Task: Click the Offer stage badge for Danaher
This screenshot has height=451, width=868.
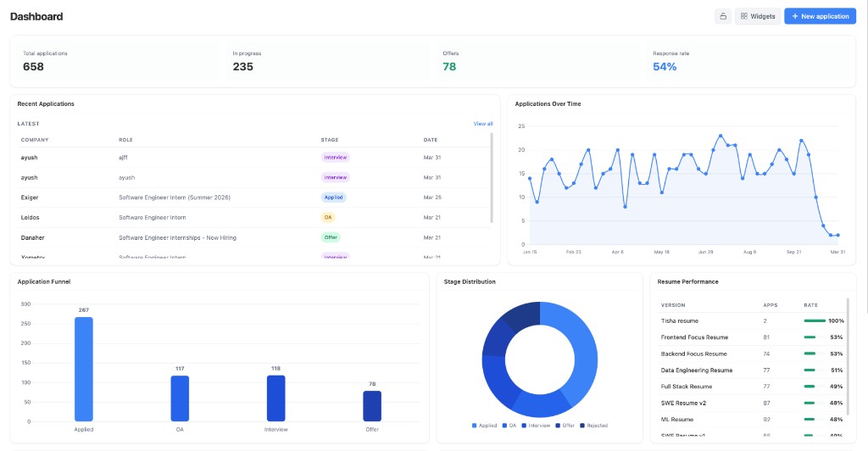Action: click(x=331, y=237)
